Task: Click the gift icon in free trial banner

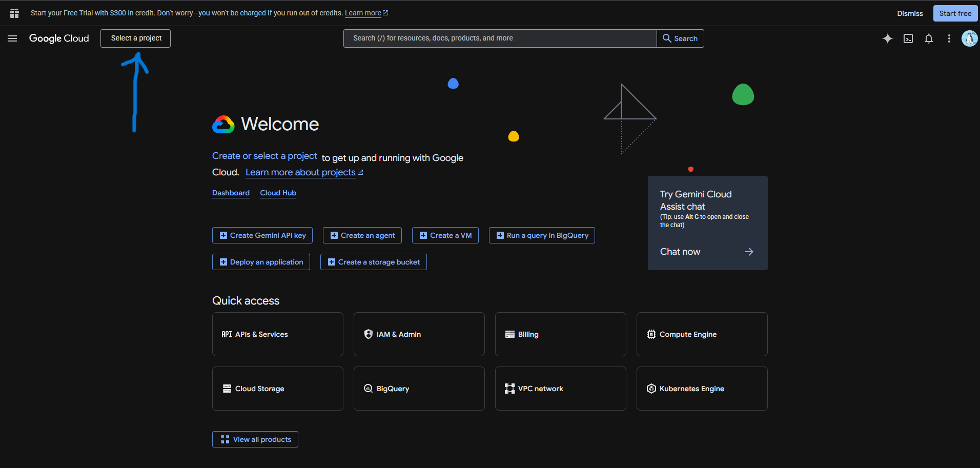Action: coord(14,13)
